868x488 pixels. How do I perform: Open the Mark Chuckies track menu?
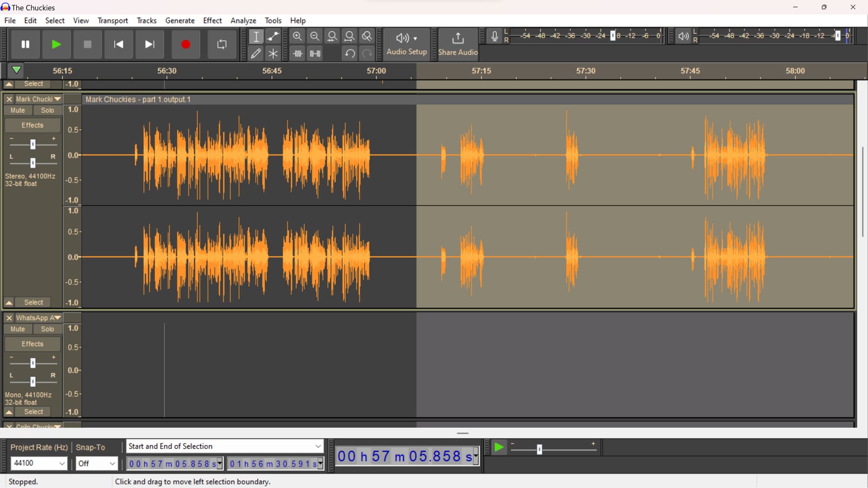(57, 99)
